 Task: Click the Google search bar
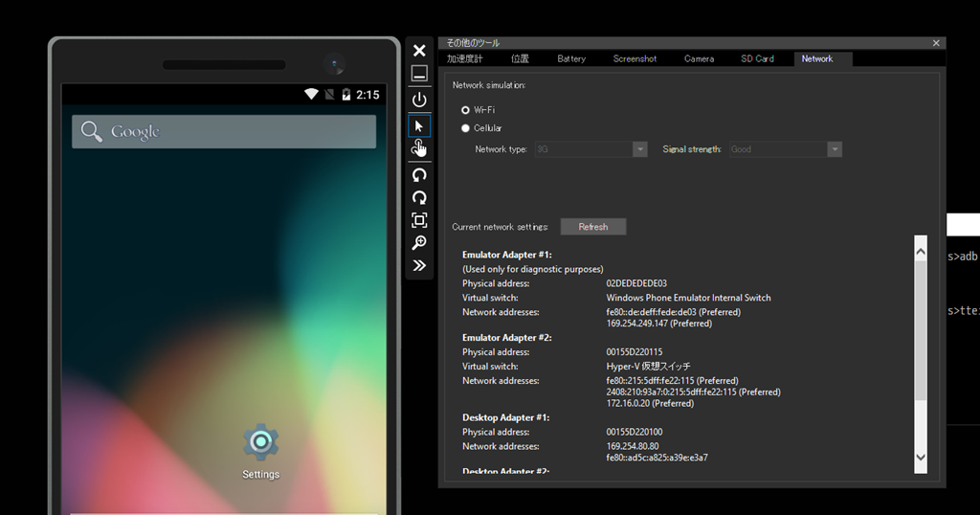[224, 131]
